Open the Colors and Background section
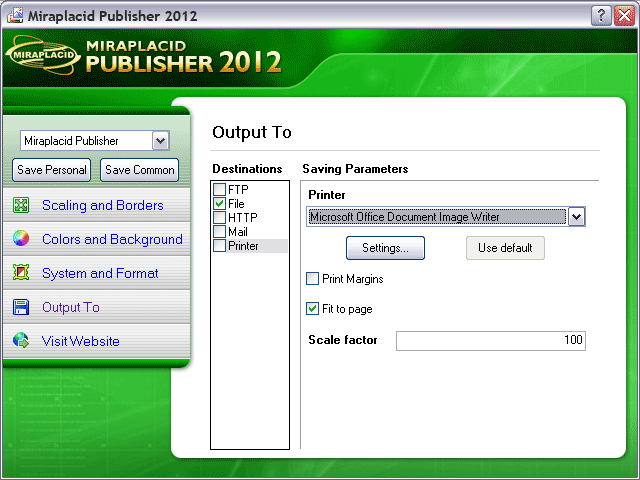This screenshot has height=480, width=640. click(x=112, y=239)
